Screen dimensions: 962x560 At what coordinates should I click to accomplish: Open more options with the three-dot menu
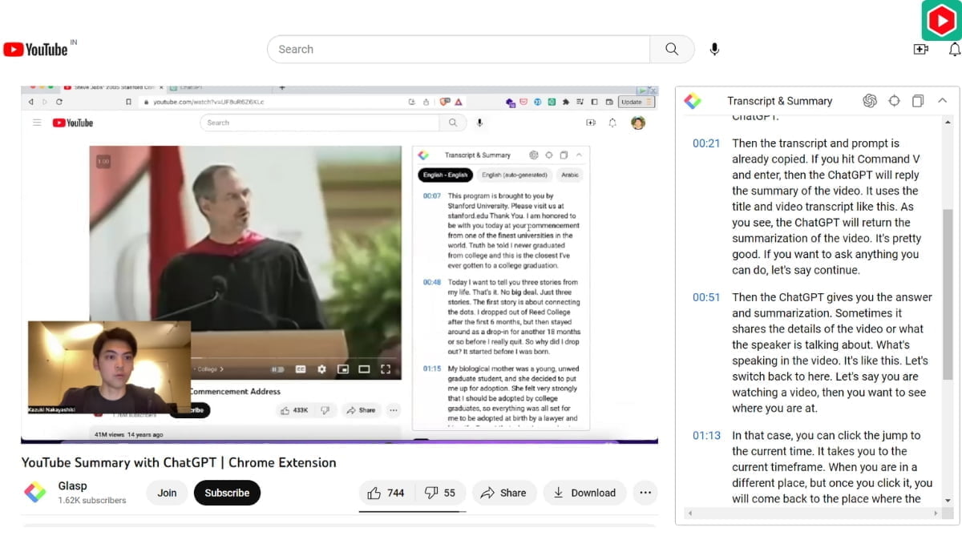(x=645, y=493)
